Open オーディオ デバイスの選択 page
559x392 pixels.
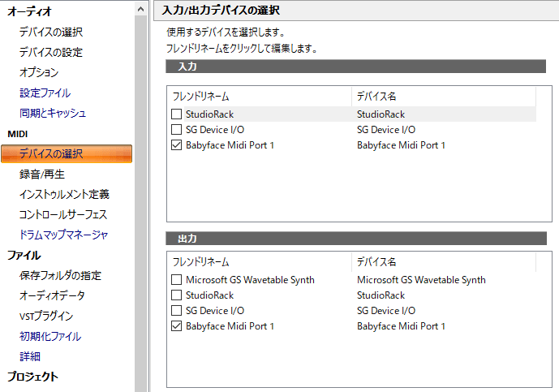[x=51, y=32]
